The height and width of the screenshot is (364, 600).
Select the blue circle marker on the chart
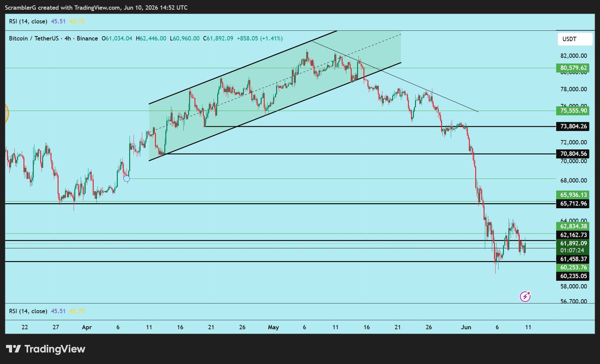click(x=126, y=178)
